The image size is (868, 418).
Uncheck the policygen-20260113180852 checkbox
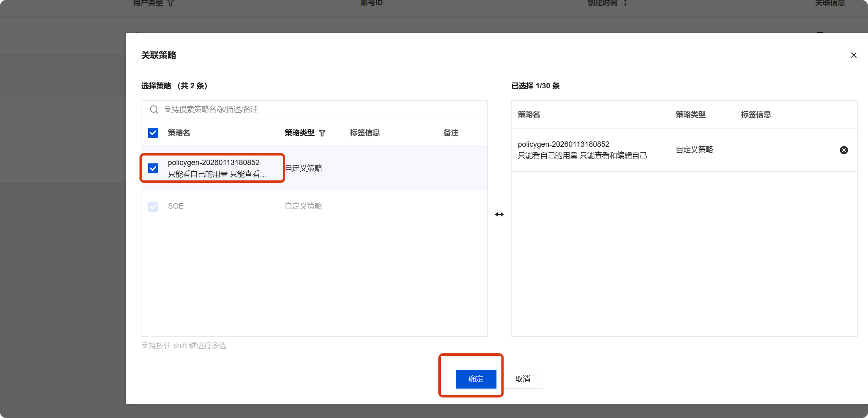coord(153,168)
